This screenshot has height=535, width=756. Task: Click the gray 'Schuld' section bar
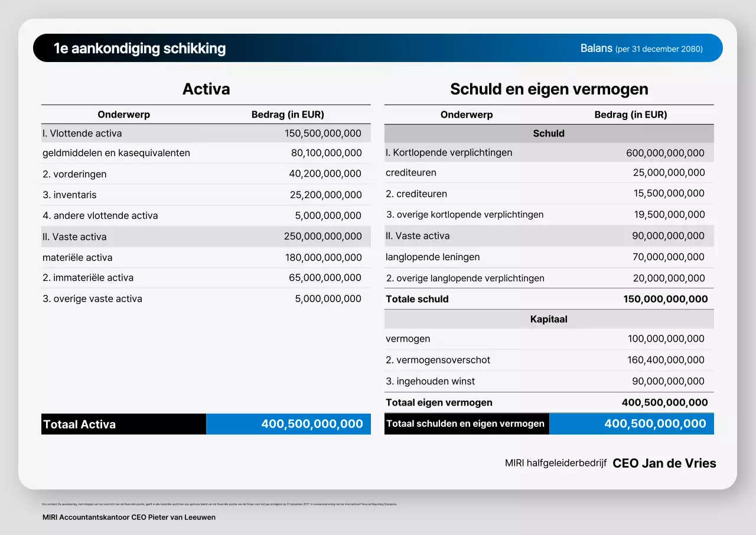pyautogui.click(x=549, y=133)
